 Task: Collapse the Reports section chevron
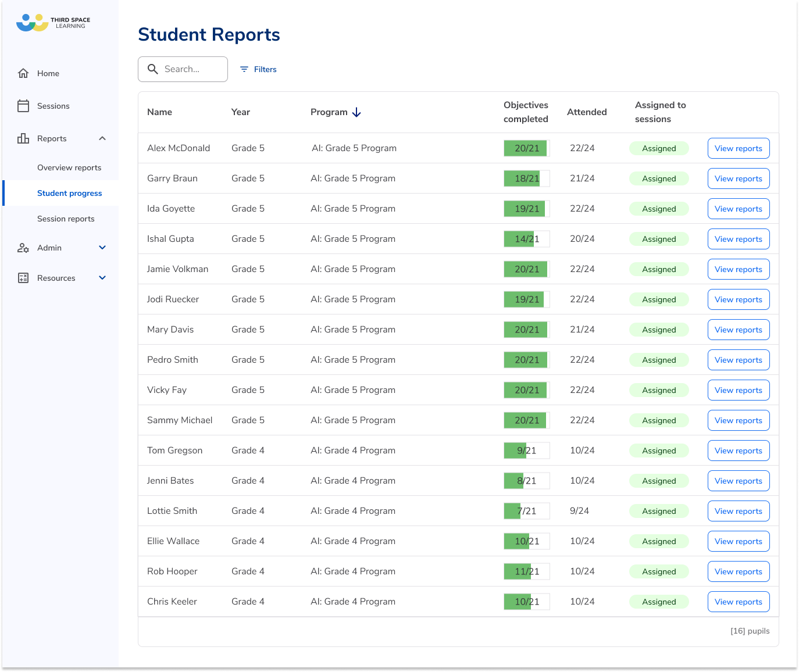(102, 138)
